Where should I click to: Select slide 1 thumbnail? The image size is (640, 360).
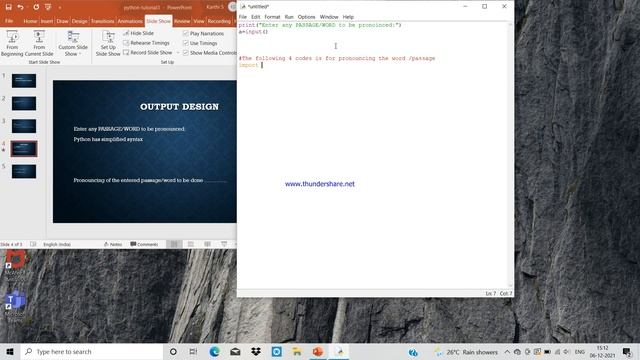24,80
